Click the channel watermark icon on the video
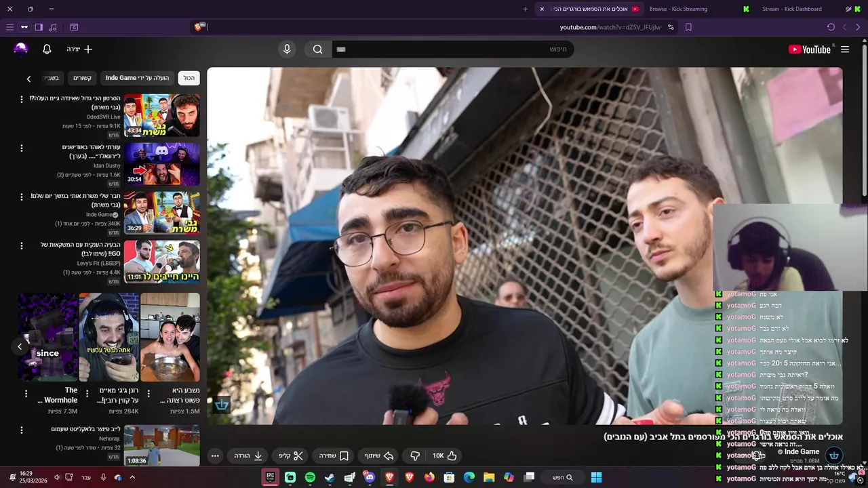Screen dimensions: 868x488 pyautogui.click(x=222, y=405)
